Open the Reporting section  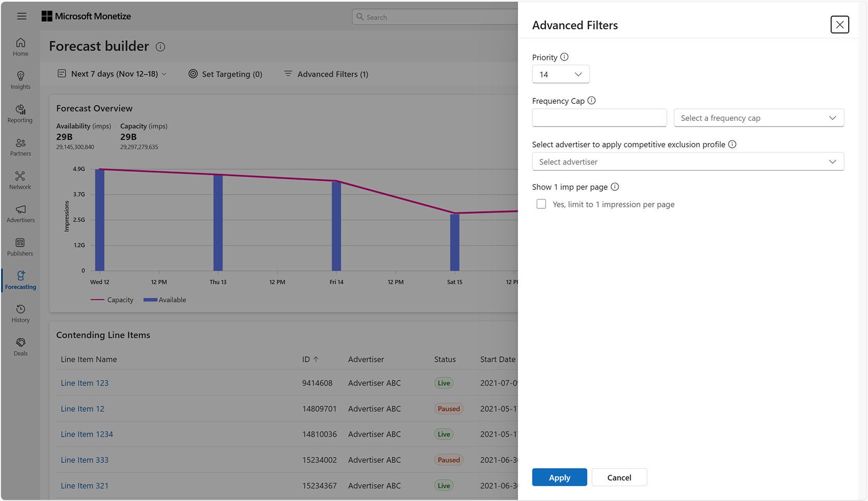pyautogui.click(x=20, y=114)
